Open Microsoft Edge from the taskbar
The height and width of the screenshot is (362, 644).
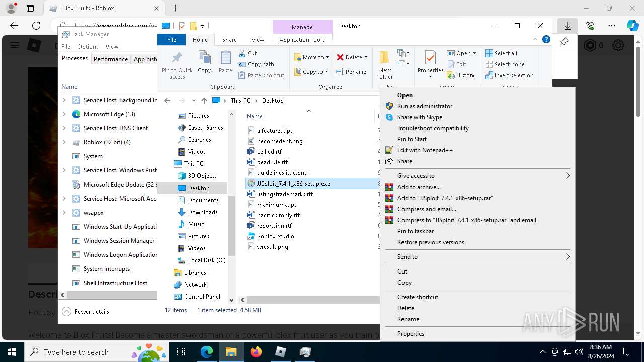(207, 352)
